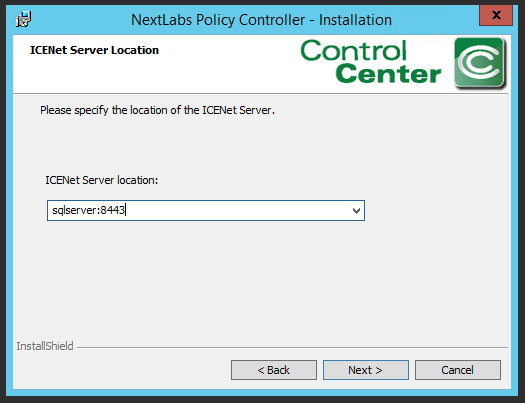Click the separator line beside InstallShield
Screen dimensions: 525x403
click(292, 347)
